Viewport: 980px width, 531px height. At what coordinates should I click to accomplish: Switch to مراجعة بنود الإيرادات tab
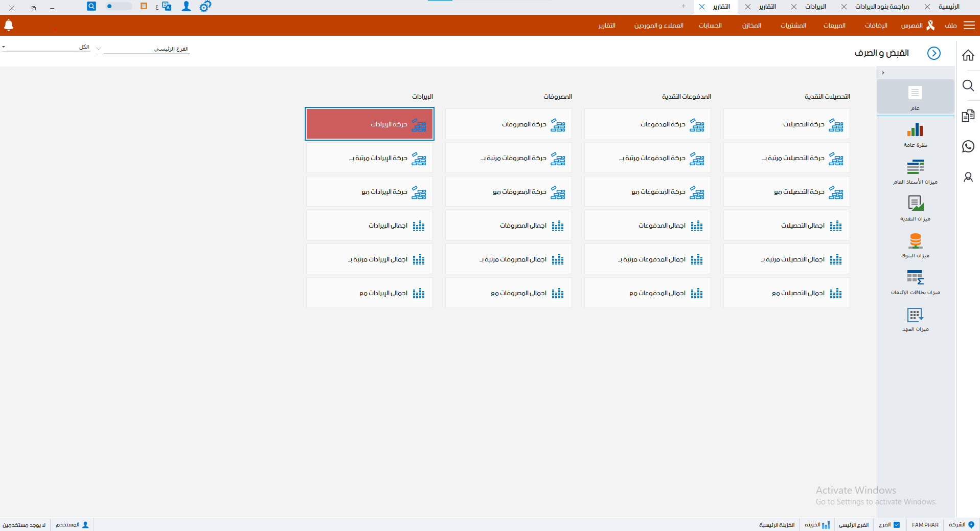click(882, 7)
